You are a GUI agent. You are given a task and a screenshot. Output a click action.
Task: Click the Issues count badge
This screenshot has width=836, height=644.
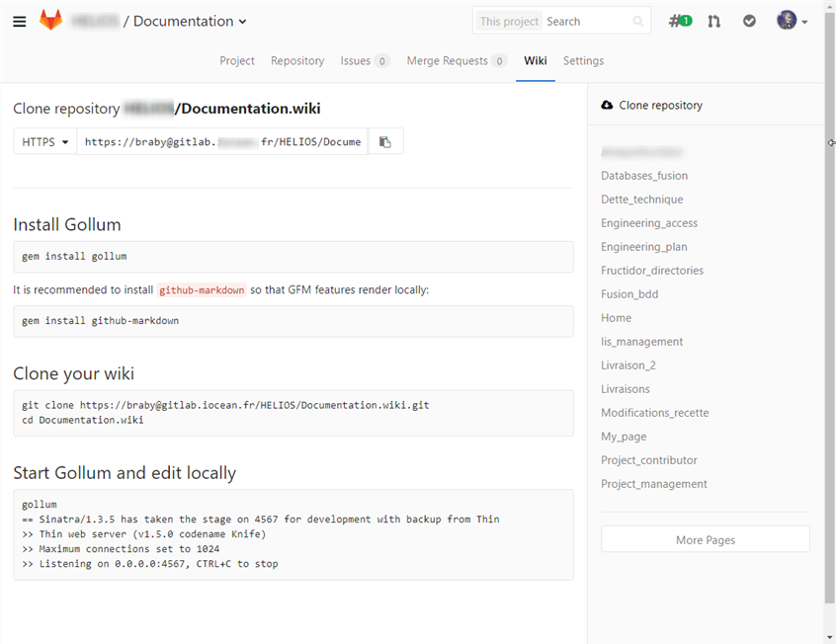pos(383,60)
